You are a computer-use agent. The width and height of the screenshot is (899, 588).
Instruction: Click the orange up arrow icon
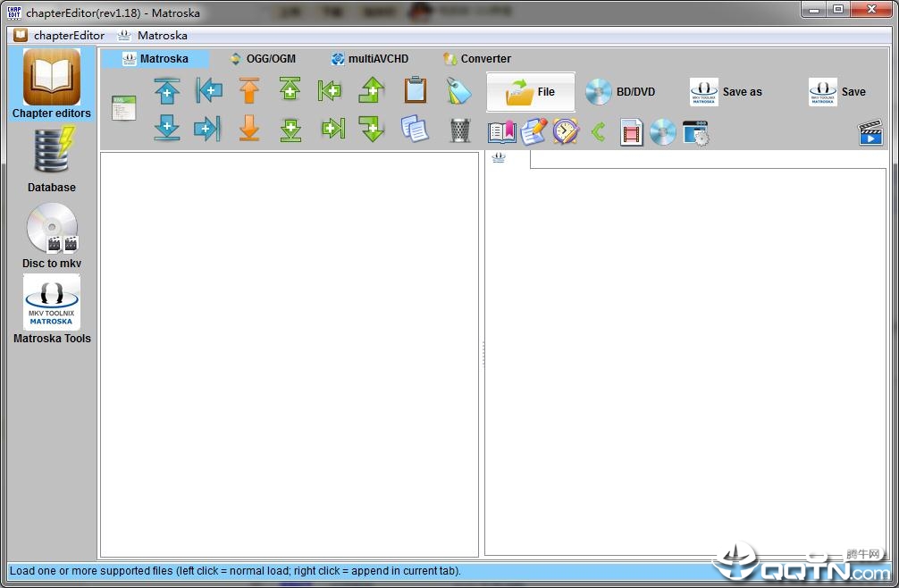click(x=248, y=90)
